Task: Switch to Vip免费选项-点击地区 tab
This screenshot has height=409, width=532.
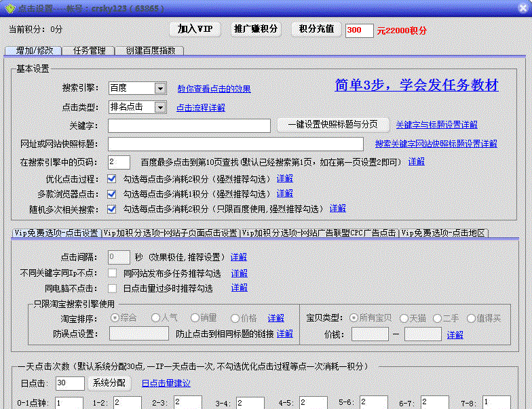Action: tap(443, 233)
